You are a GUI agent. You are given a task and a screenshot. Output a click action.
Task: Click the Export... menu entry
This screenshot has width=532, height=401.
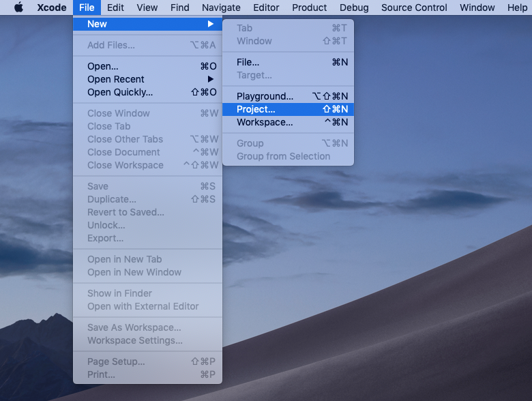pos(147,238)
